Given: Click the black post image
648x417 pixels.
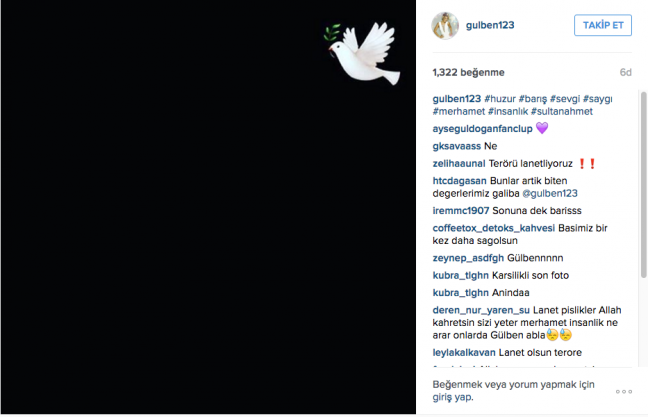Looking at the screenshot, I should coord(208,207).
